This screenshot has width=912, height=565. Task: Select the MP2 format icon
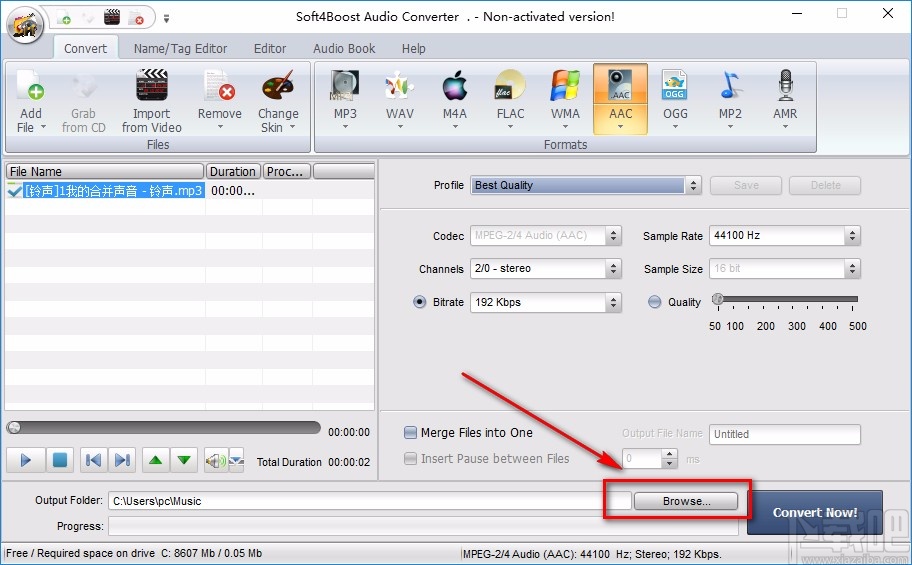(730, 86)
